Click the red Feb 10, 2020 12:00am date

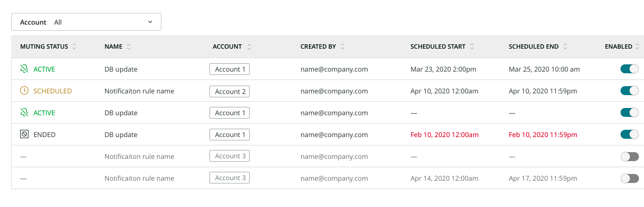pyautogui.click(x=445, y=135)
